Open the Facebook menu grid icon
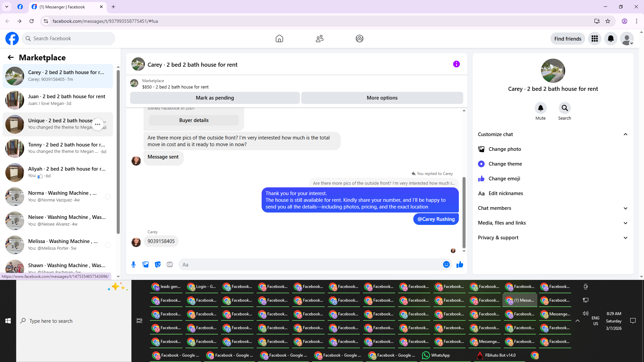The image size is (644, 362). (x=595, y=39)
